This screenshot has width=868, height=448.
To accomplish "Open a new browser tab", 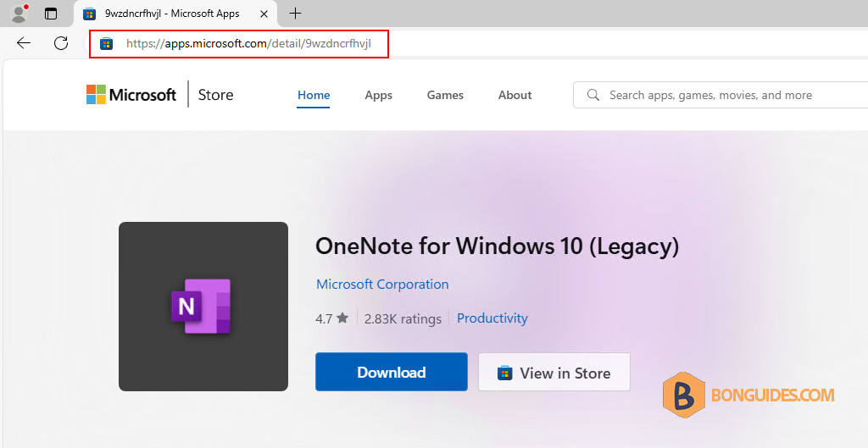I will (296, 14).
